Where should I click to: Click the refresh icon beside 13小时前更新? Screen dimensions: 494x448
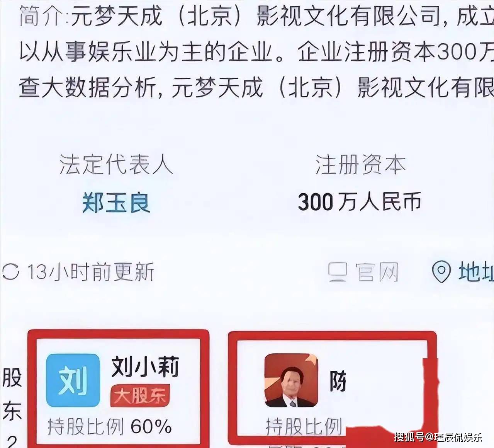click(x=10, y=272)
